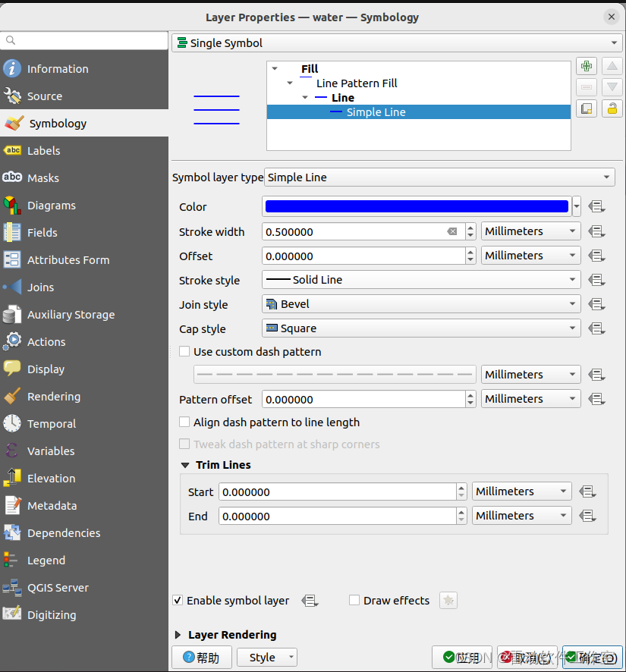Collapse the Fill tree node

[275, 68]
